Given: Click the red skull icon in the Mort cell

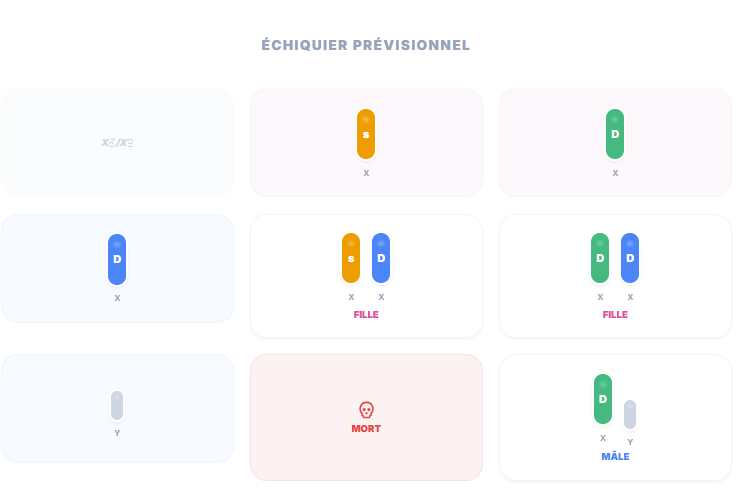Looking at the screenshot, I should (x=366, y=410).
